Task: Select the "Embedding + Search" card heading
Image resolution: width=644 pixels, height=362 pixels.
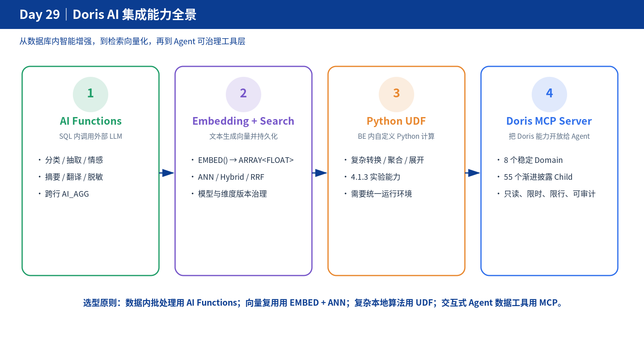Action: click(x=243, y=121)
